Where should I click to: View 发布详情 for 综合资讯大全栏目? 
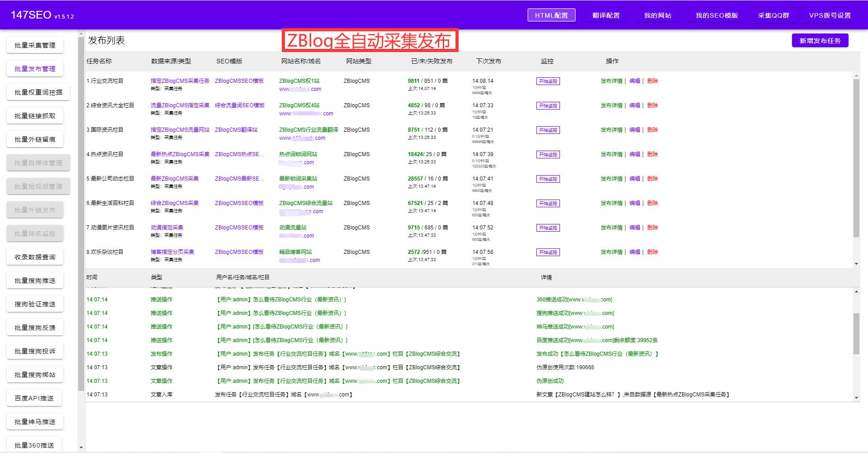coord(612,105)
